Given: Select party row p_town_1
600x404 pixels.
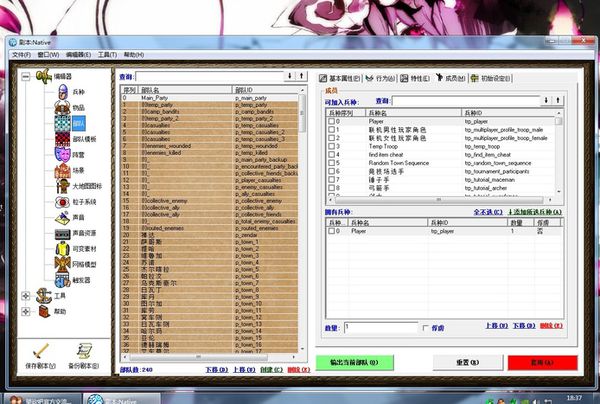Looking at the screenshot, I should [209, 242].
